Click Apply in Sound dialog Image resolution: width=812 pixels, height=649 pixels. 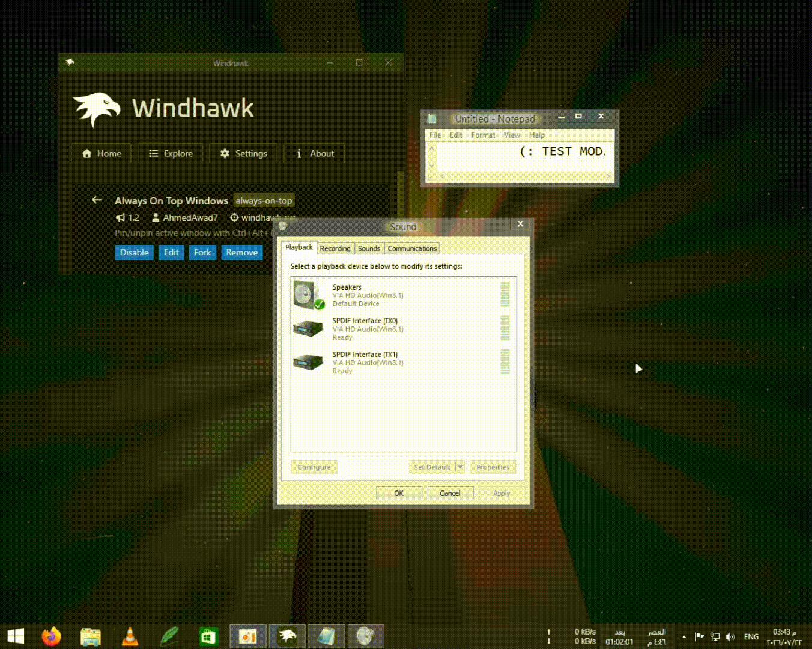tap(501, 493)
